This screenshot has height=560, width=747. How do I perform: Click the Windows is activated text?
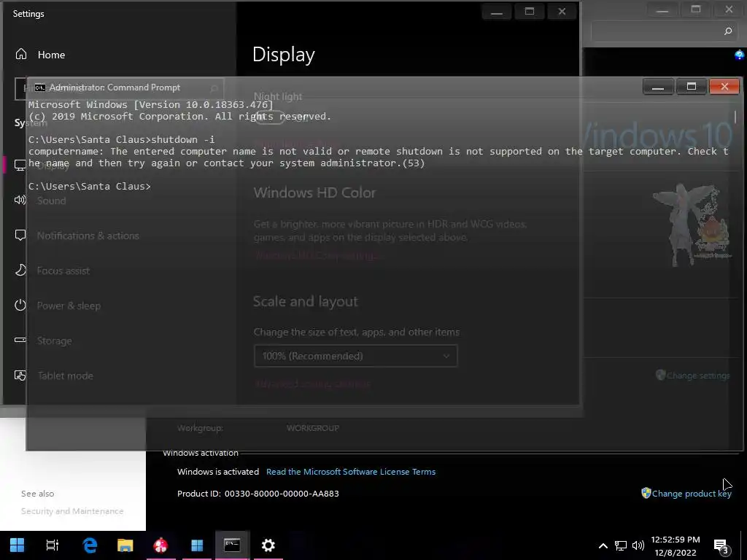pyautogui.click(x=217, y=472)
